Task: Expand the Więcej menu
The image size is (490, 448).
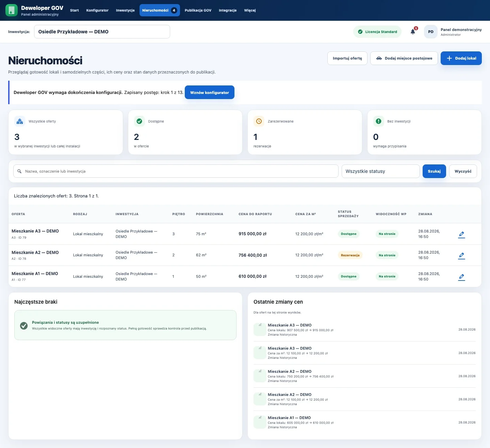Action: pyautogui.click(x=250, y=10)
